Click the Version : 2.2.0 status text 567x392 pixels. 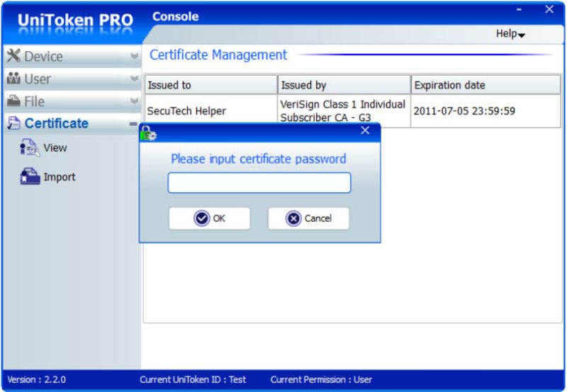[37, 379]
